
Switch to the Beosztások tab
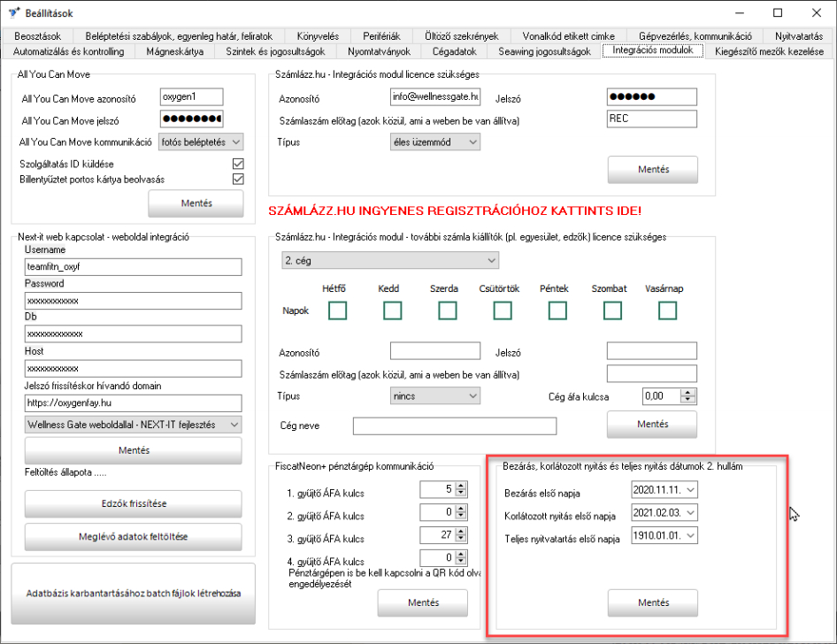(37, 36)
